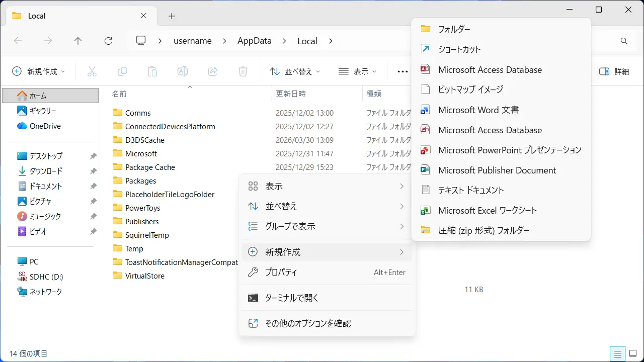Open OneDrive in the sidebar
The image size is (644, 362).
(x=45, y=126)
